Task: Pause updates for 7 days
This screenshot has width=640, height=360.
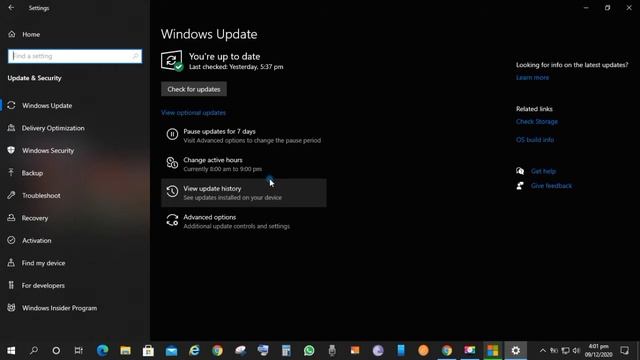Action: 244,136
